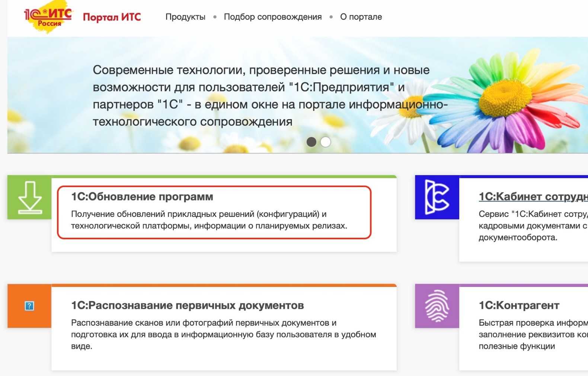Open the О портале menu item
Screen dimensions: 588x376
click(x=361, y=17)
